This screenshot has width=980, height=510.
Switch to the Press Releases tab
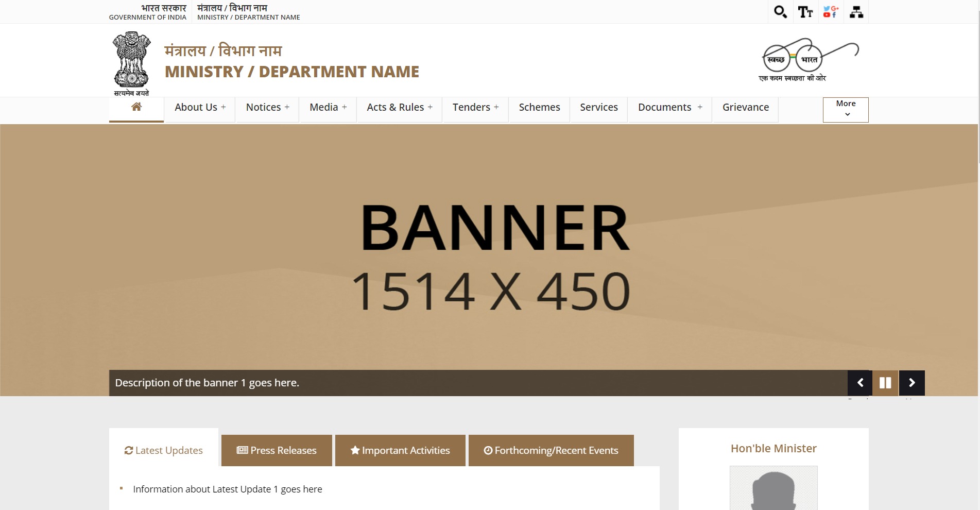point(277,450)
